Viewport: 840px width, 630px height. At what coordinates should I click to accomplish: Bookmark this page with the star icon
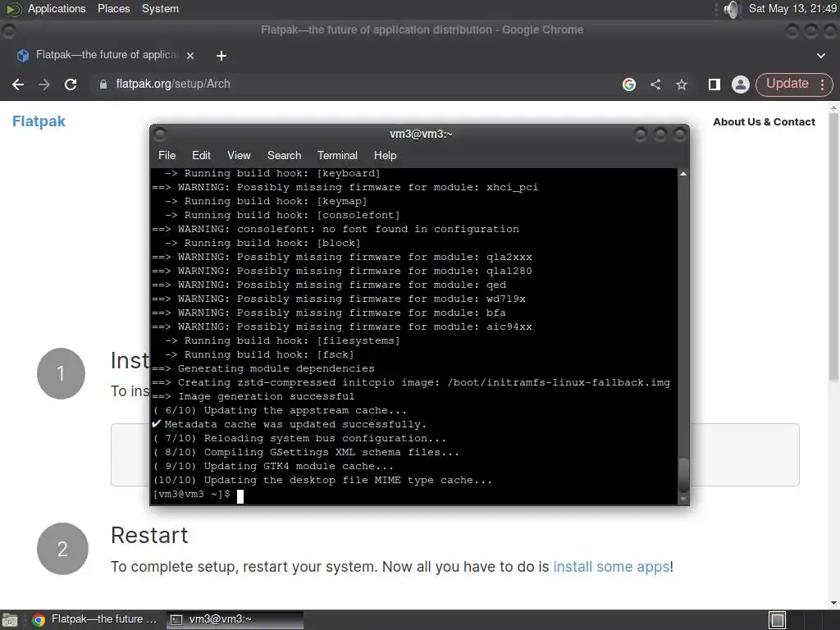(x=682, y=84)
